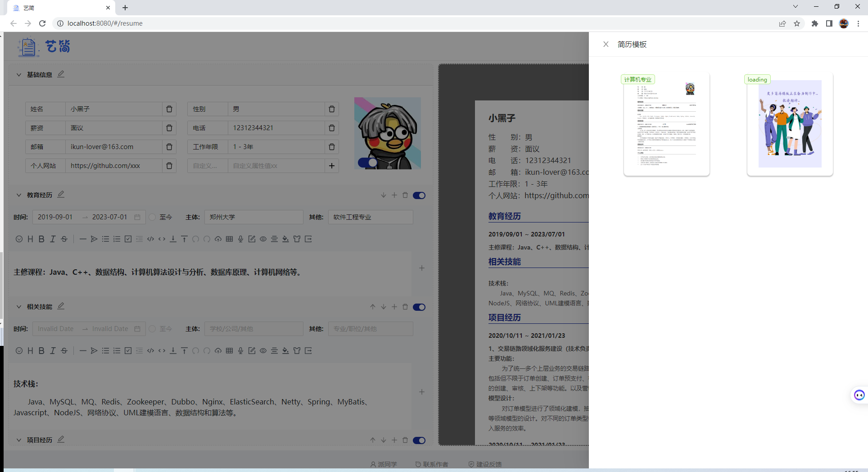Image resolution: width=868 pixels, height=472 pixels.
Task: Click the 姓名 input with 小黑子
Action: [113, 109]
